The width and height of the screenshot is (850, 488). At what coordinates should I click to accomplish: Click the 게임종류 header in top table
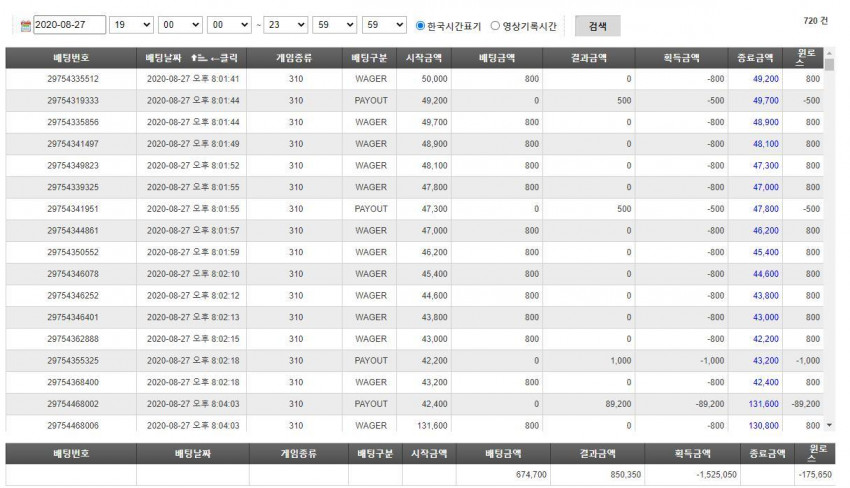(x=294, y=58)
